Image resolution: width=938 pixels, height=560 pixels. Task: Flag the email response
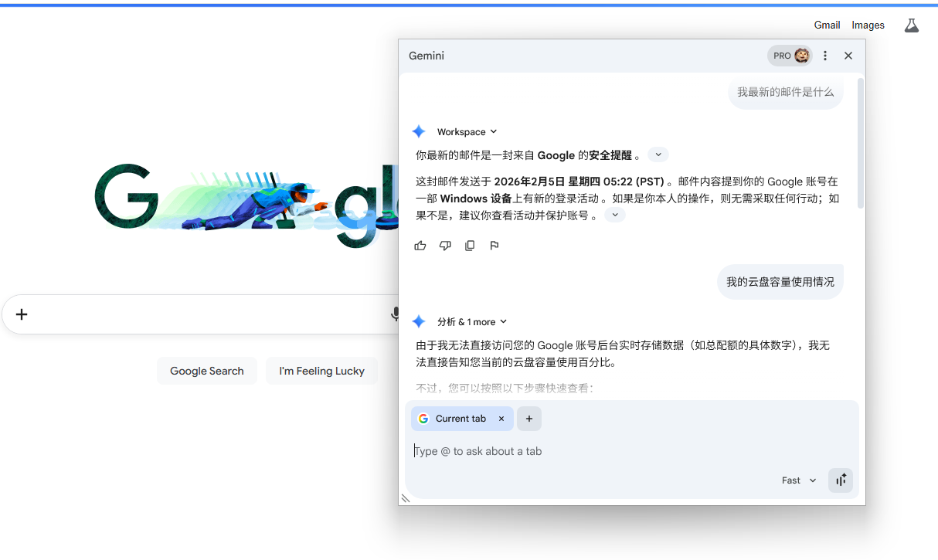click(494, 246)
